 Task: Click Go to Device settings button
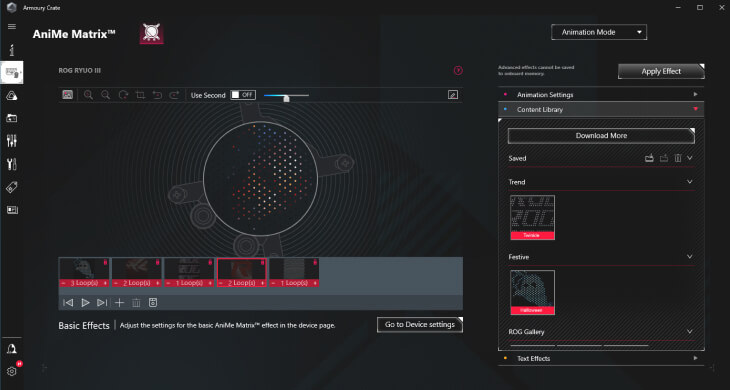(x=420, y=324)
